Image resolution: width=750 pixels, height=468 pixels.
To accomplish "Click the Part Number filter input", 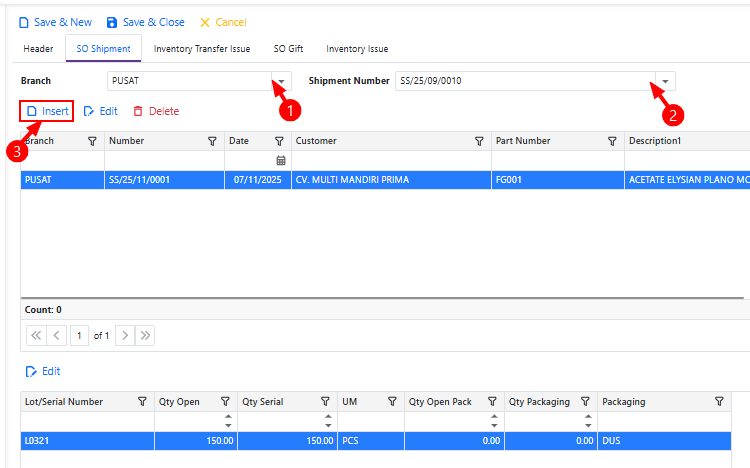I will point(558,160).
